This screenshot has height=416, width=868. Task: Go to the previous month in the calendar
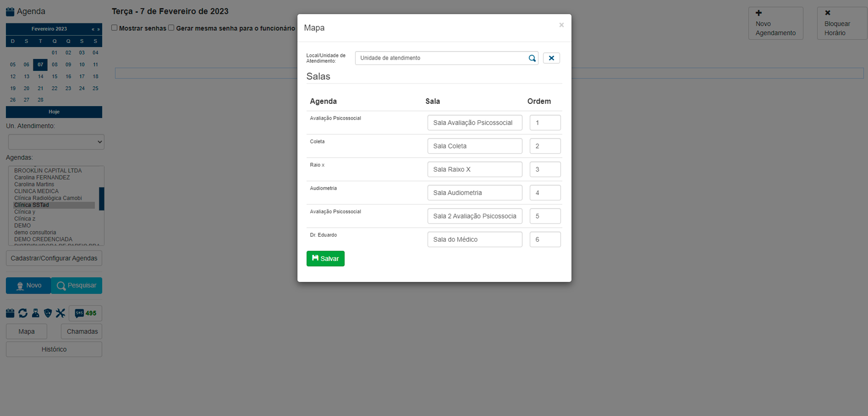click(93, 29)
